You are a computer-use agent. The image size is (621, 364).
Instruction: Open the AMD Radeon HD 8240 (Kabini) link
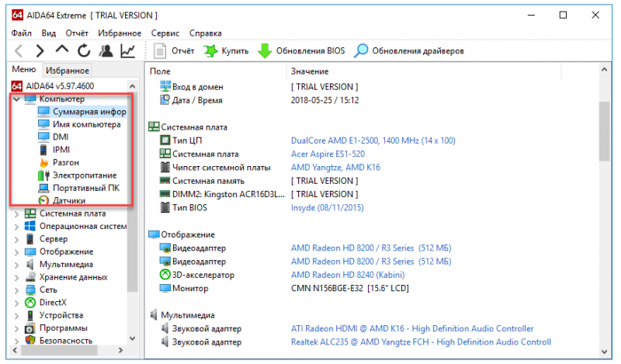pos(348,275)
